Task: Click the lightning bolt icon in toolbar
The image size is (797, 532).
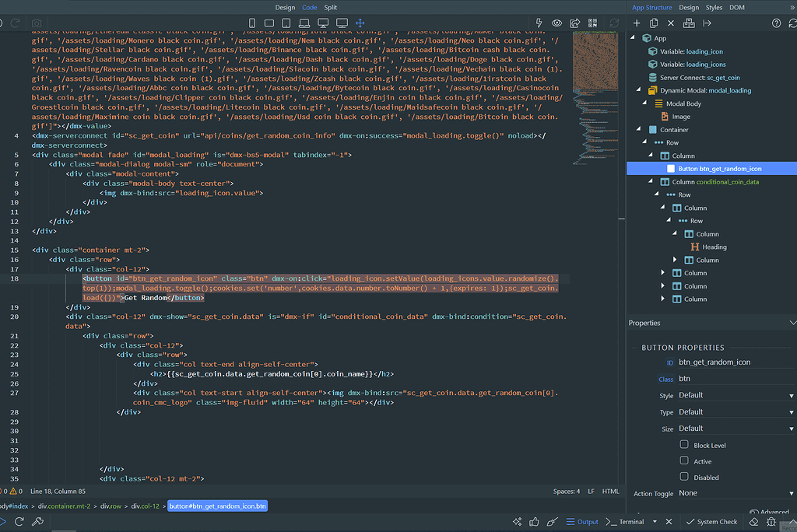Action: (x=539, y=23)
